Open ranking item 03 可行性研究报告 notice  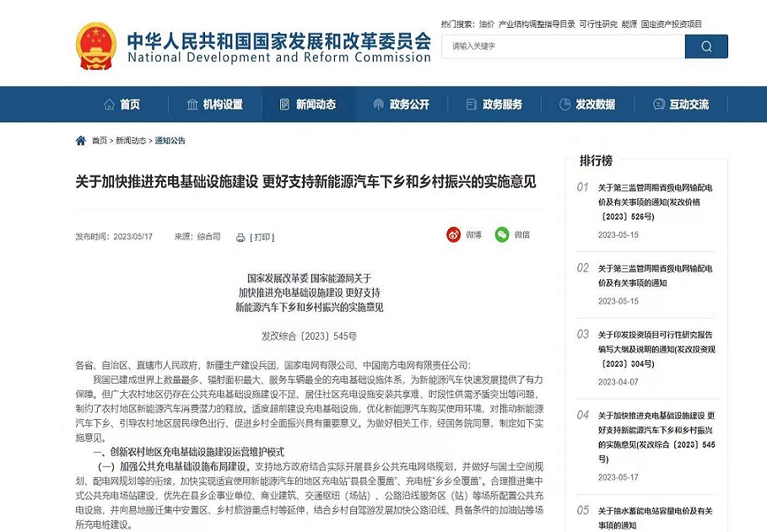click(x=656, y=349)
